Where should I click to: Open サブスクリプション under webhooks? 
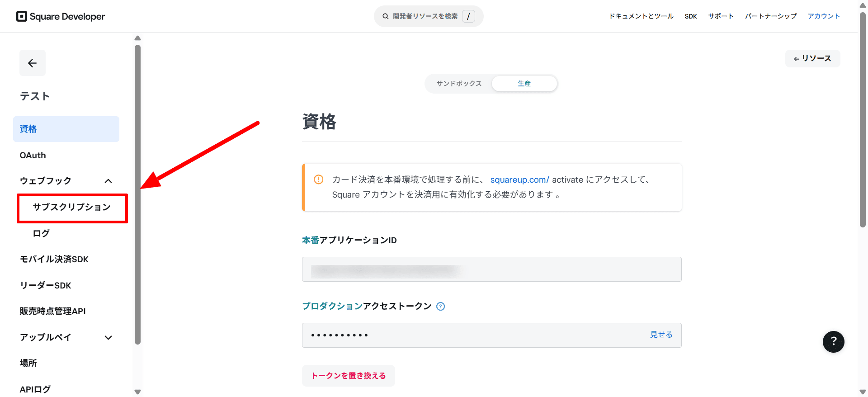72,207
